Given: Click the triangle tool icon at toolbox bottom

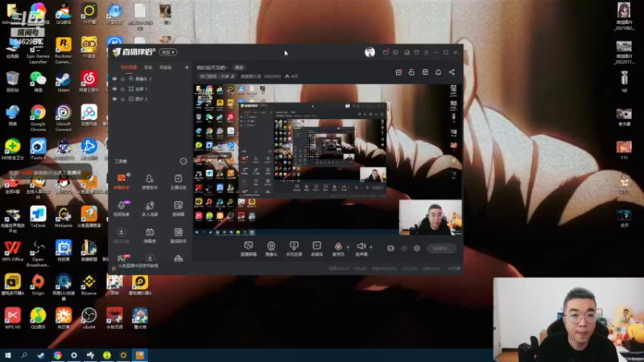Looking at the screenshot, I should (178, 258).
